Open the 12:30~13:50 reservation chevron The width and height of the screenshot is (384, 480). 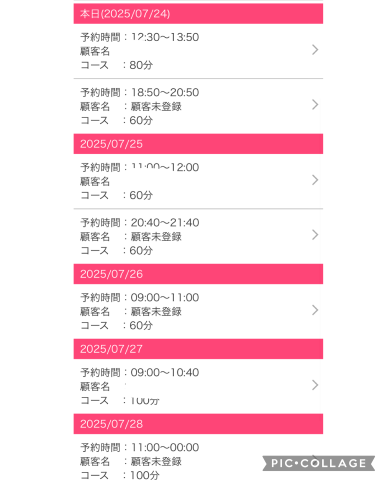[315, 50]
